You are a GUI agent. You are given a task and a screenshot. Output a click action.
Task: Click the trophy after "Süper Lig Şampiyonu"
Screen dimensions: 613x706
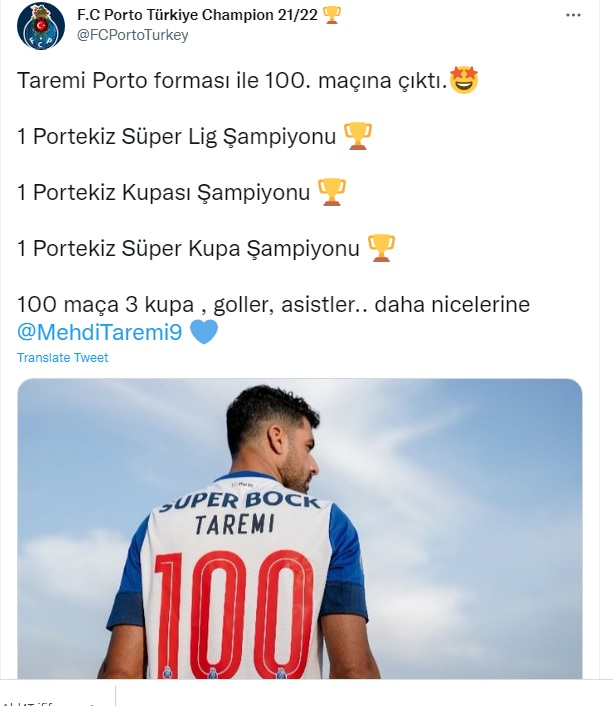click(x=358, y=136)
